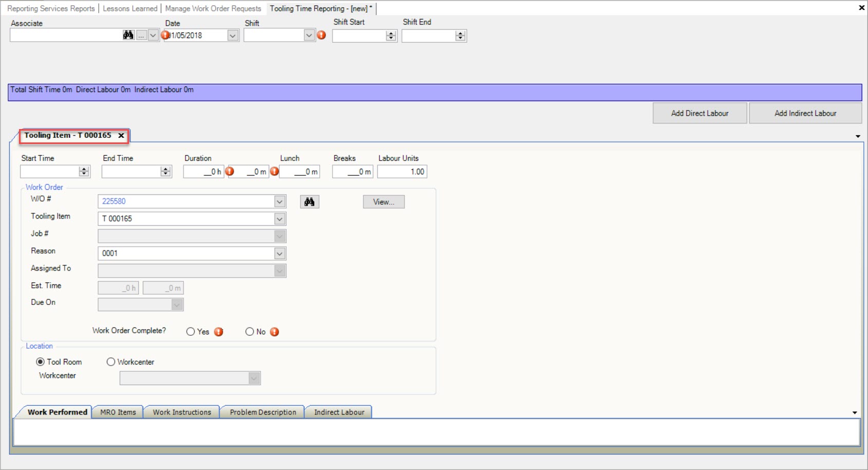This screenshot has height=470, width=868.
Task: Select No for Work Order Complete
Action: click(x=250, y=332)
